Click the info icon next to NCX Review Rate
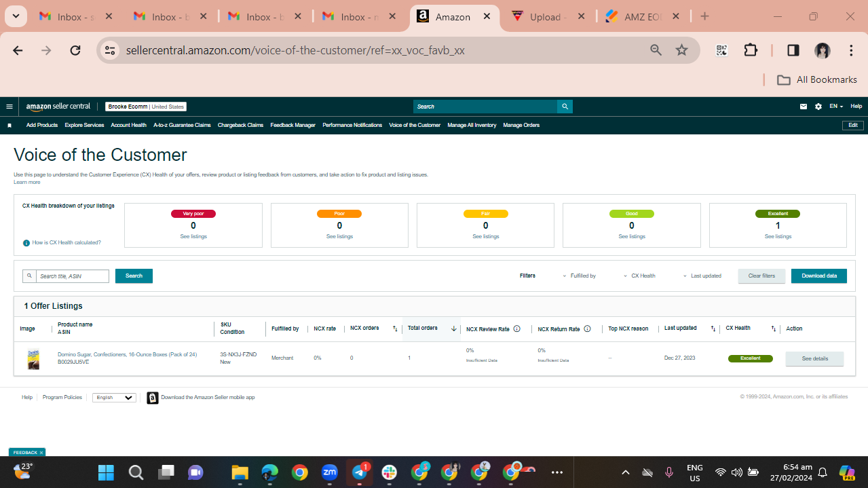 pyautogui.click(x=517, y=329)
